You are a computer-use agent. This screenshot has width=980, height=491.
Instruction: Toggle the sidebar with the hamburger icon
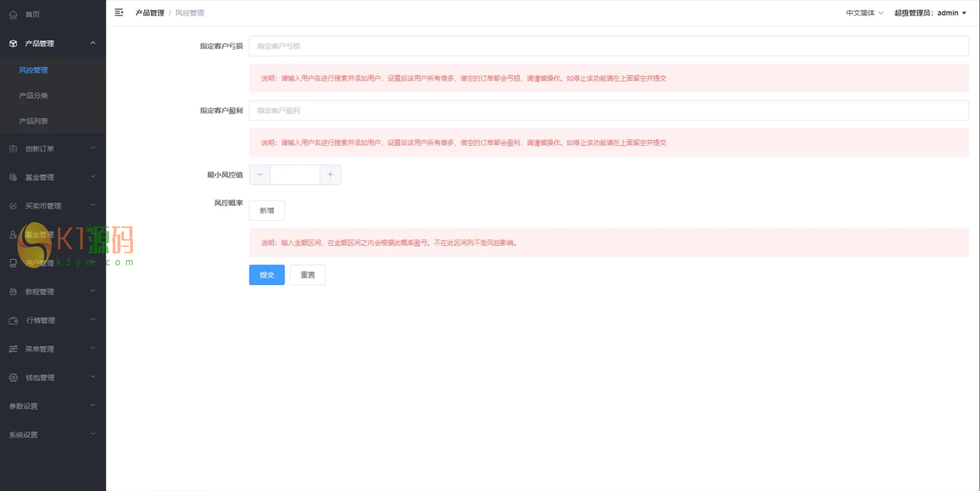119,13
